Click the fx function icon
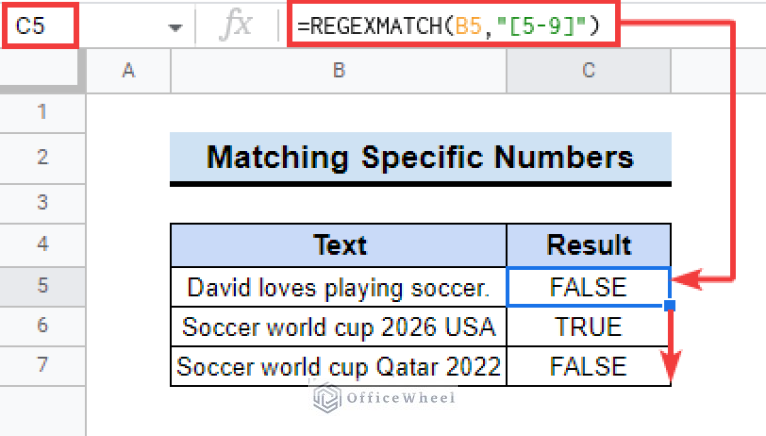Image resolution: width=766 pixels, height=436 pixels. coord(236,25)
